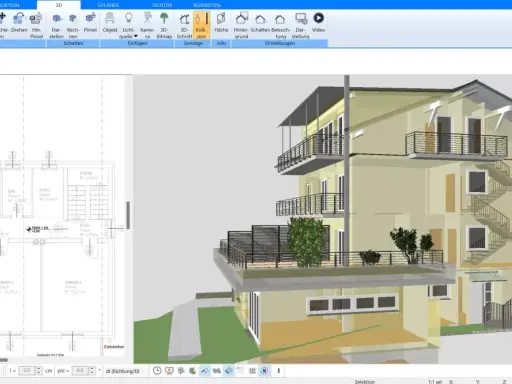512x384 pixels.
Task: Toggle the blue plane icon in bottom toolbar
Action: (229, 371)
